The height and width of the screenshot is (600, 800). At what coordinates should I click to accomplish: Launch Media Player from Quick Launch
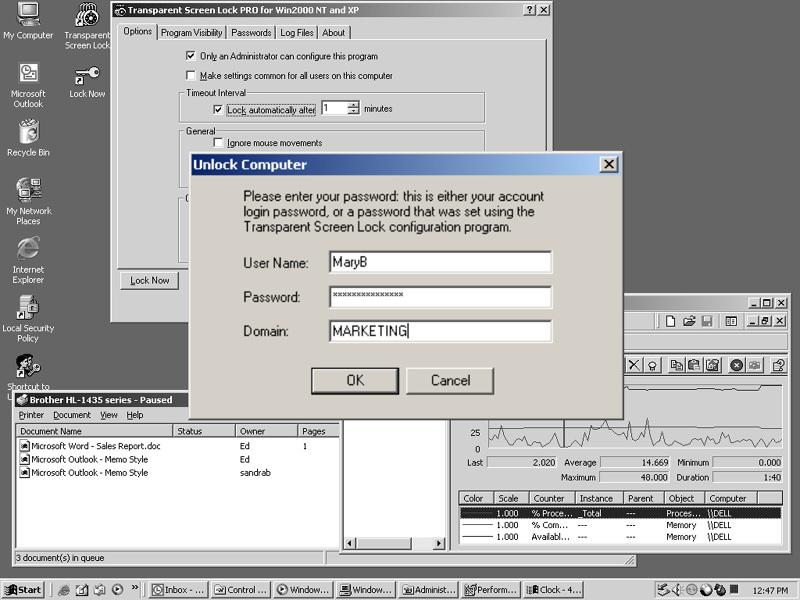click(117, 590)
